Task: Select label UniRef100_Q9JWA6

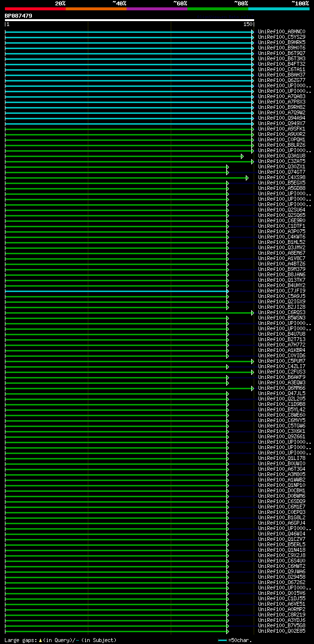Action: pos(282,571)
